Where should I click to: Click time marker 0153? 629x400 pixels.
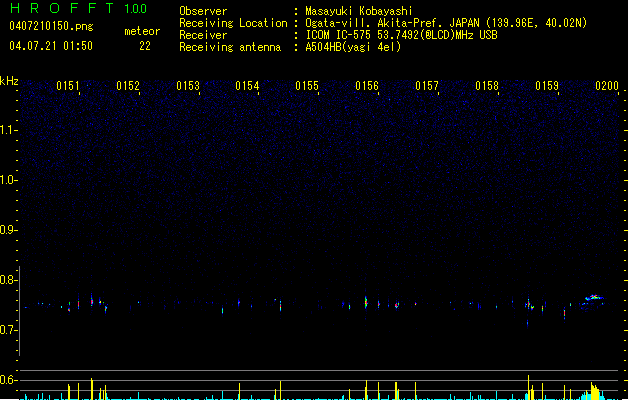point(188,86)
